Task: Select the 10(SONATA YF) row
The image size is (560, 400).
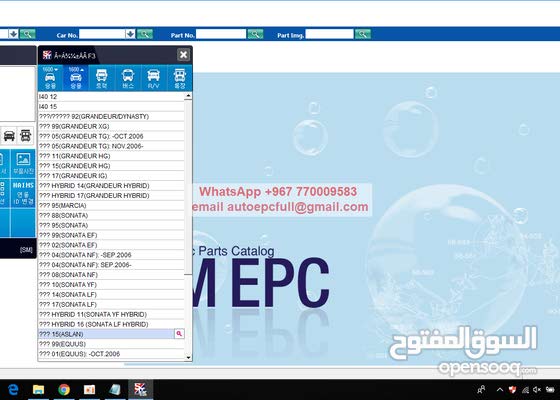Action: tap(111, 285)
